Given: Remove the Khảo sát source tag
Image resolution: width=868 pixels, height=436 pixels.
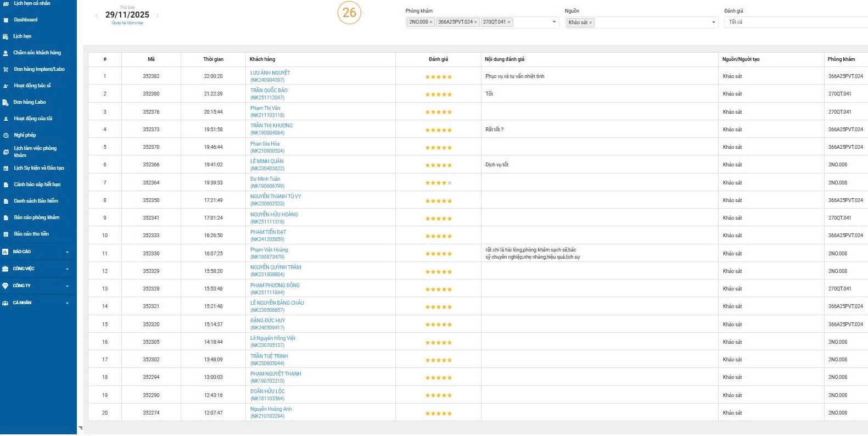Looking at the screenshot, I should [591, 23].
